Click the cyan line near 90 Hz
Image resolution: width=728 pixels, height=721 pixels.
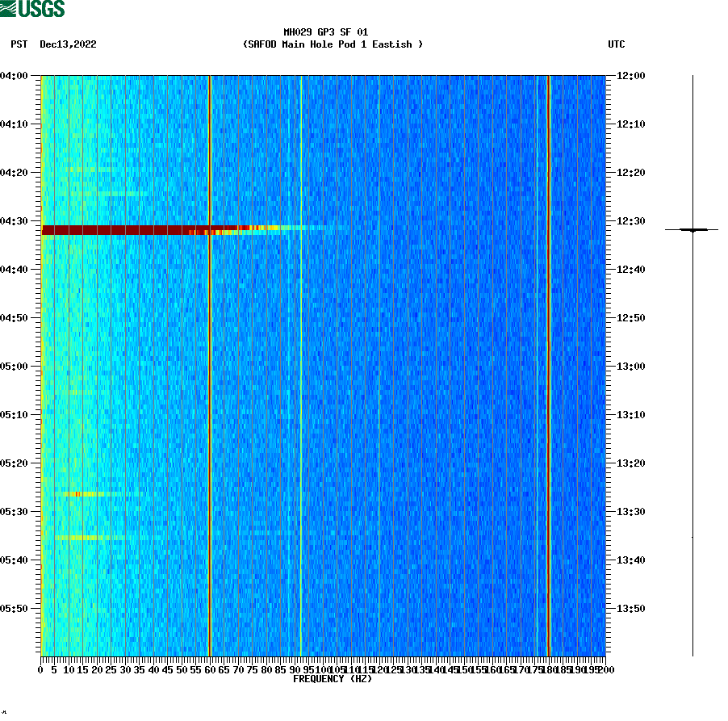tap(300, 363)
